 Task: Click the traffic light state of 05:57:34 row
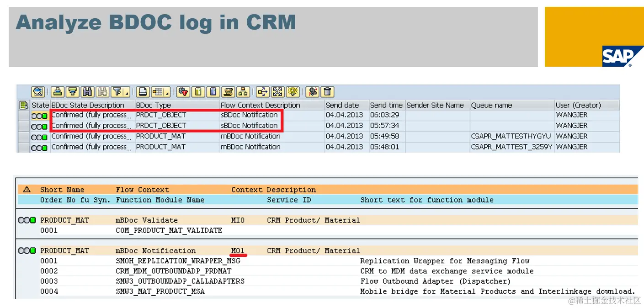[39, 127]
